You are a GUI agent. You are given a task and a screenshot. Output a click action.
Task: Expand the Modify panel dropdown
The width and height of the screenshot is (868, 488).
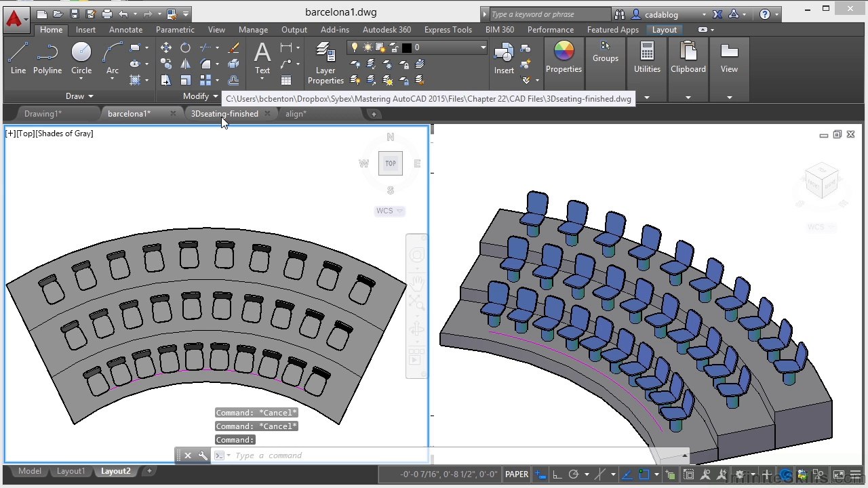[201, 96]
